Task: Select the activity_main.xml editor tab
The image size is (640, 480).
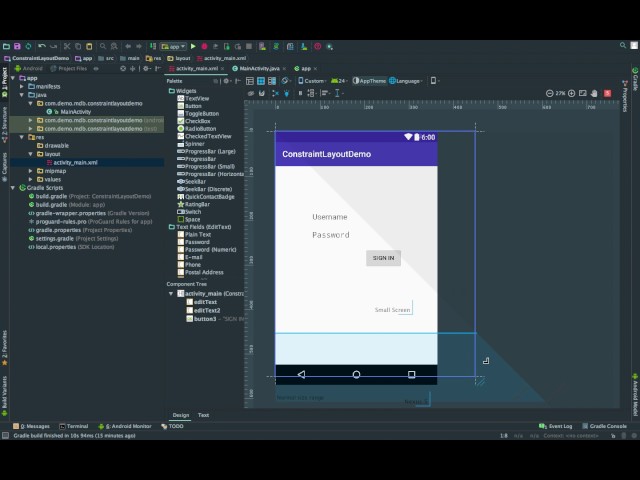Action: pyautogui.click(x=197, y=69)
